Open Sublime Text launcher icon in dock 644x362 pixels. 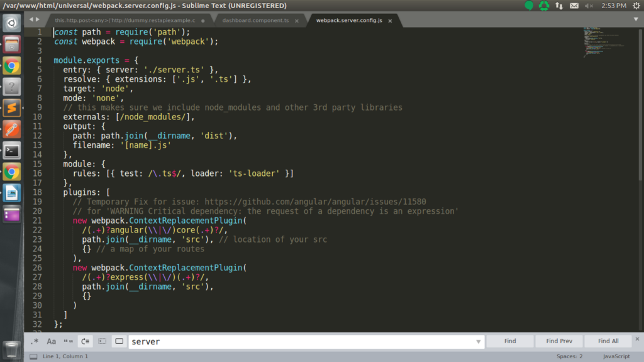[x=11, y=108]
